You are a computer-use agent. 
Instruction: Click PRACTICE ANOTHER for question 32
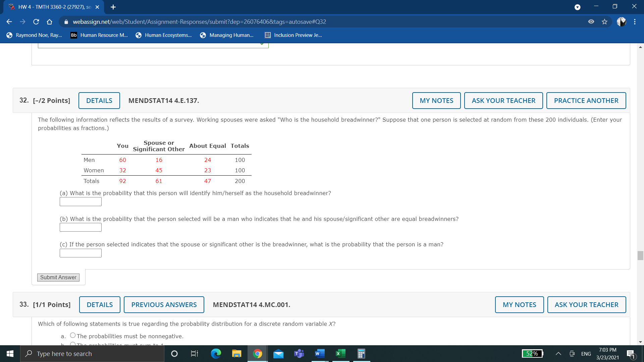tap(587, 100)
